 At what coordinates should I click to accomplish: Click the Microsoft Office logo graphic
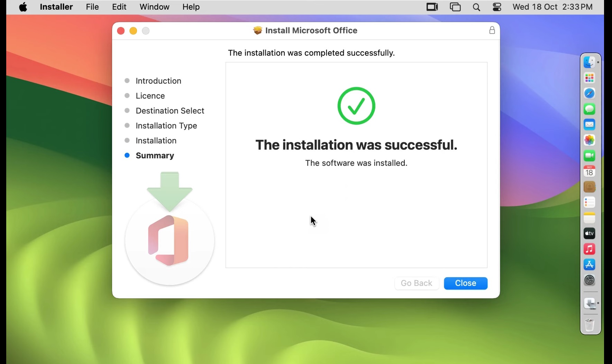point(169,241)
